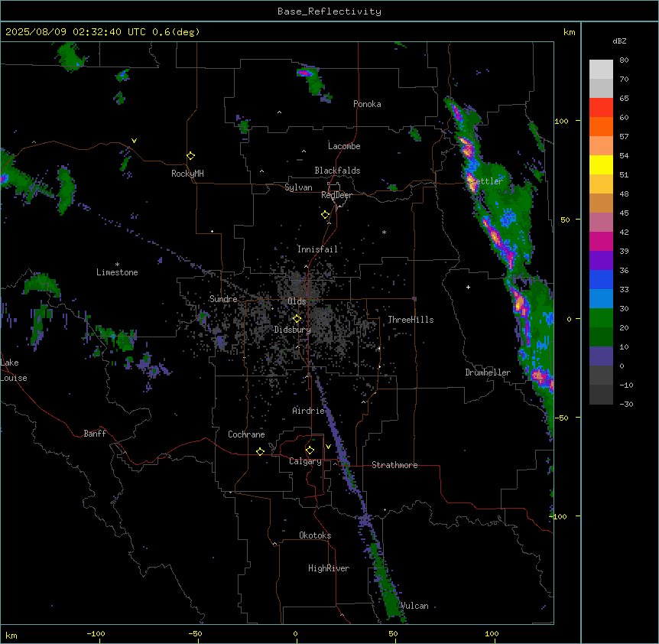Click the RedDeer city label
659x644 pixels.
point(336,195)
